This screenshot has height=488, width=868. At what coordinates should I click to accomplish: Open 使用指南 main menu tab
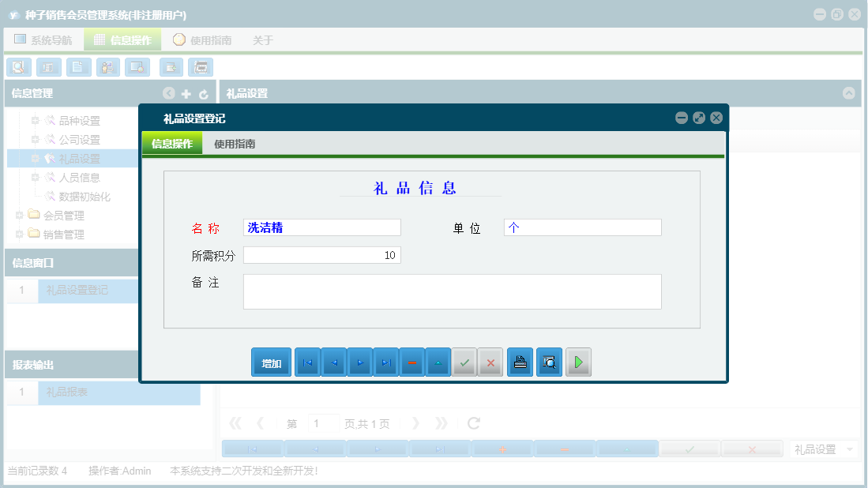pos(203,39)
